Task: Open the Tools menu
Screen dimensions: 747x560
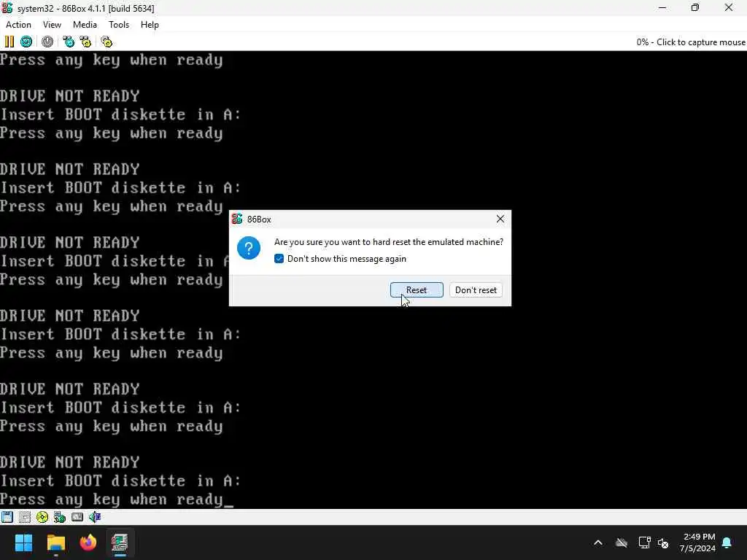Action: tap(119, 25)
